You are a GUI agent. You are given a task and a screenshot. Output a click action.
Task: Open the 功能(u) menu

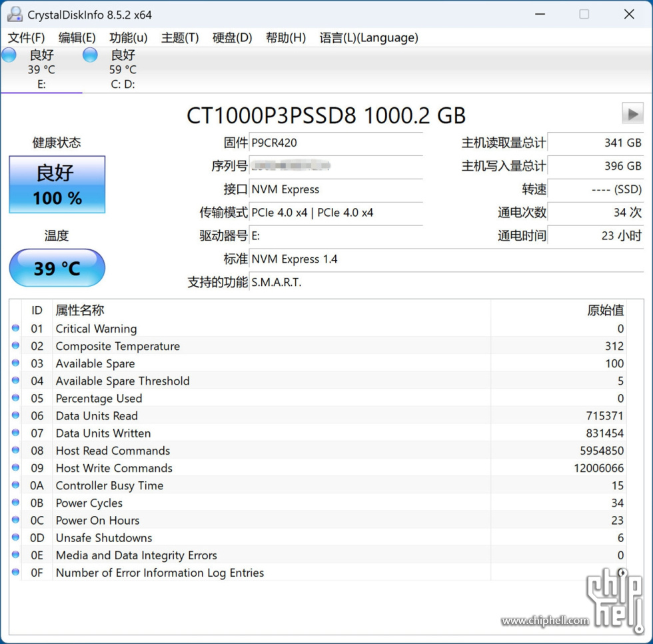(128, 38)
